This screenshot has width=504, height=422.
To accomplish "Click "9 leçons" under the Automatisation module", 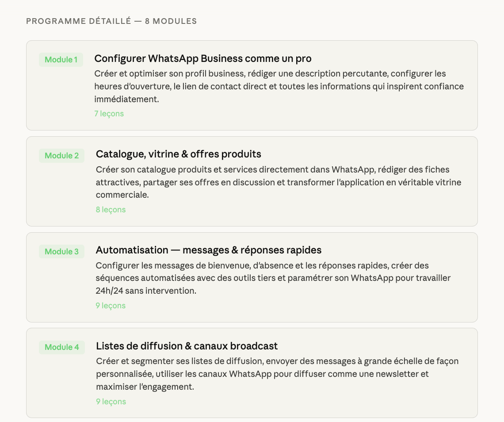I will (111, 306).
